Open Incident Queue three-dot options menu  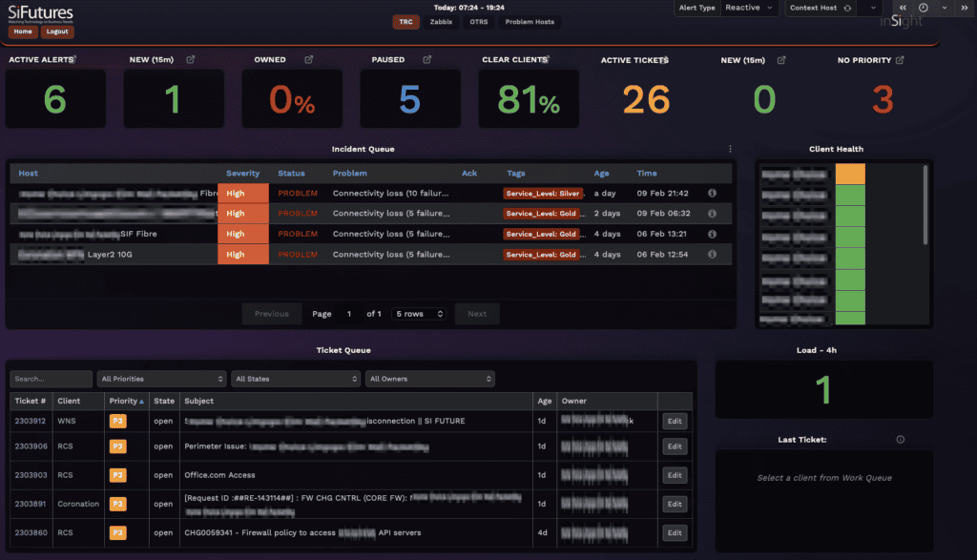click(730, 149)
